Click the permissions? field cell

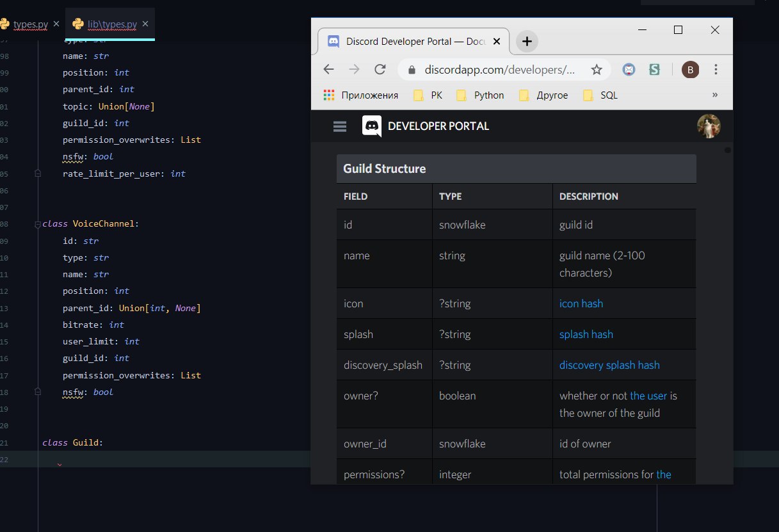pos(384,472)
